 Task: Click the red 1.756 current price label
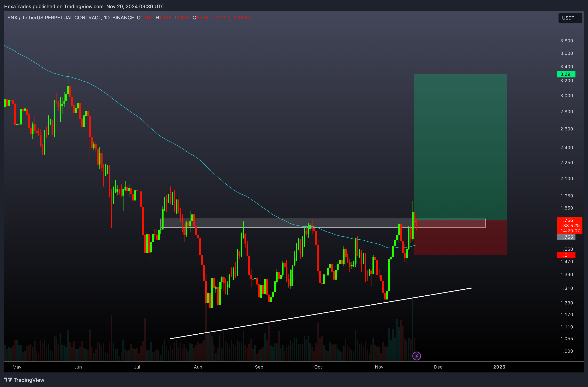pyautogui.click(x=566, y=220)
